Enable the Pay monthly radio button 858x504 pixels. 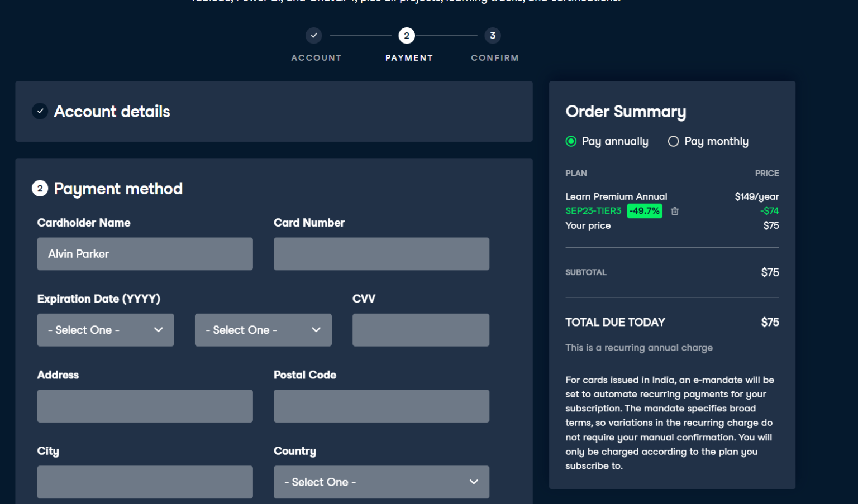[673, 141]
